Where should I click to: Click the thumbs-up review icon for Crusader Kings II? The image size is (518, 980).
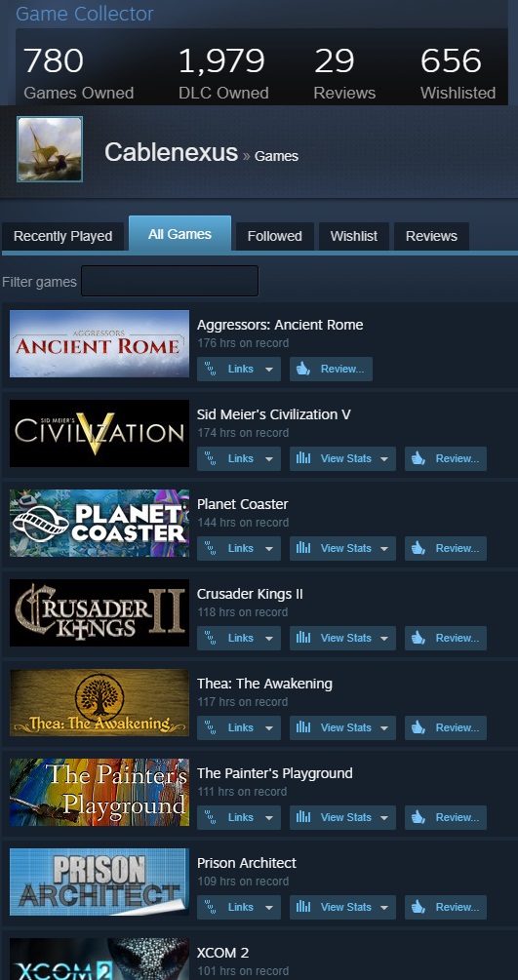pyautogui.click(x=418, y=638)
